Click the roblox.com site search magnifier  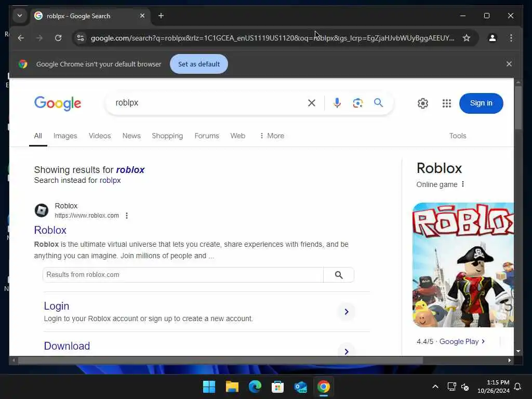[339, 275]
